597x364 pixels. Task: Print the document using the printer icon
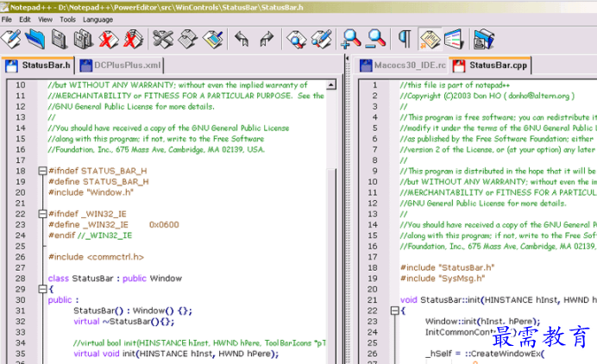point(483,39)
